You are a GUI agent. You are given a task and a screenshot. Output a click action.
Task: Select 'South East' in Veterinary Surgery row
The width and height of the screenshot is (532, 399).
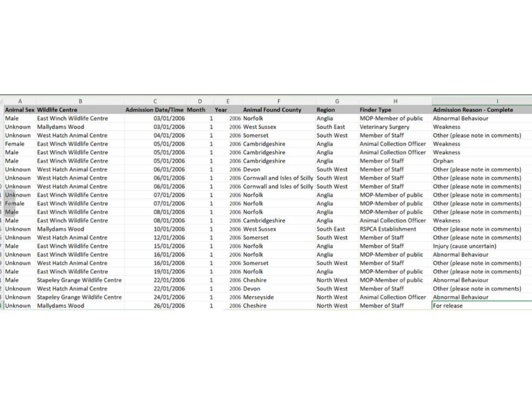click(337, 127)
